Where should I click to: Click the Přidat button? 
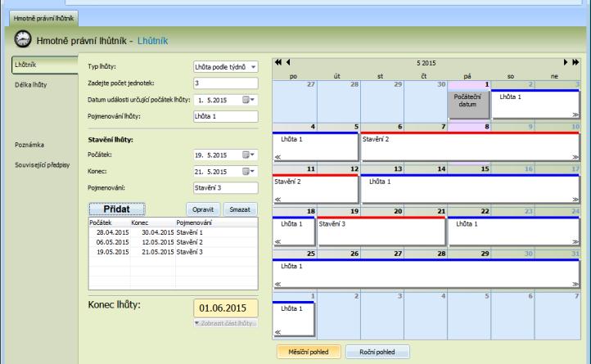click(117, 209)
